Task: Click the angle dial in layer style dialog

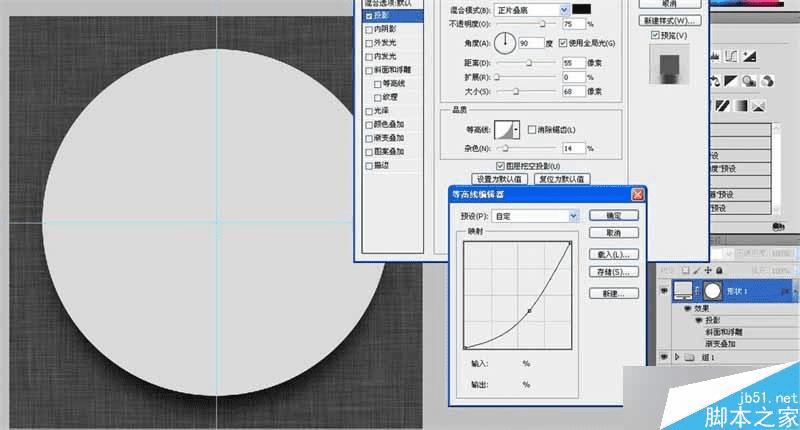Action: pyautogui.click(x=505, y=43)
